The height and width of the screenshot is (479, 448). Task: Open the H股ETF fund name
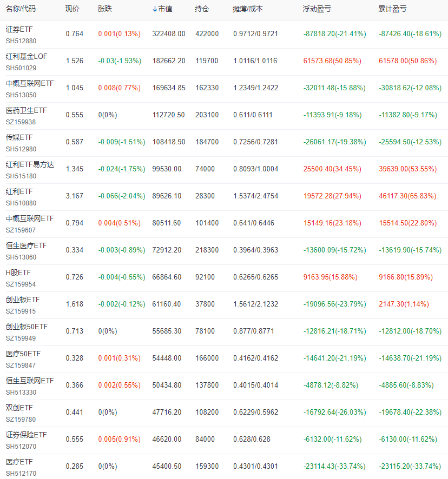click(18, 272)
